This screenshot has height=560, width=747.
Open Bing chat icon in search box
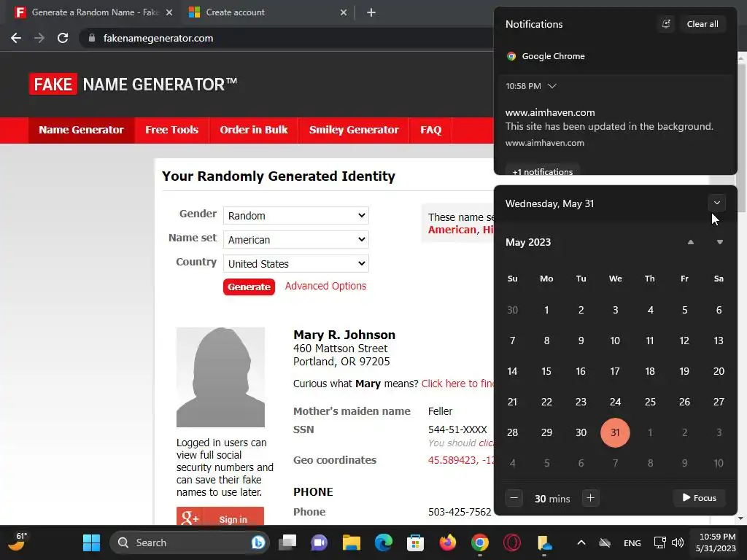(258, 542)
